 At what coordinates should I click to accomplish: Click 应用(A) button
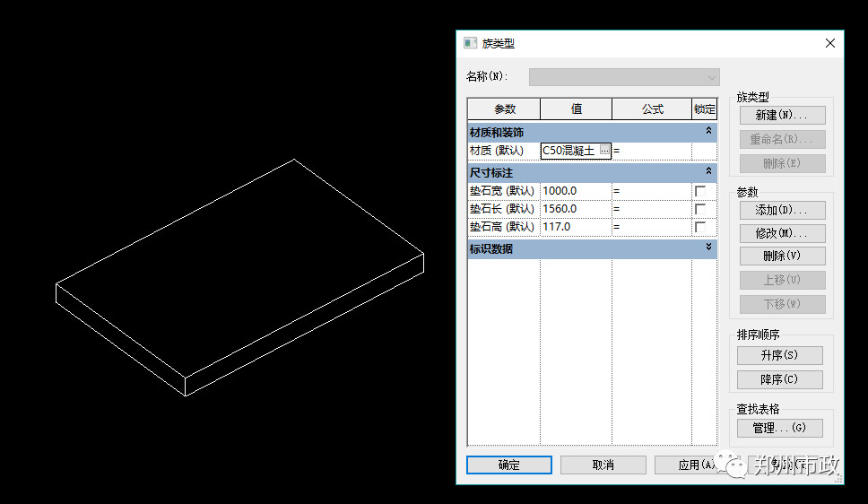(x=697, y=465)
